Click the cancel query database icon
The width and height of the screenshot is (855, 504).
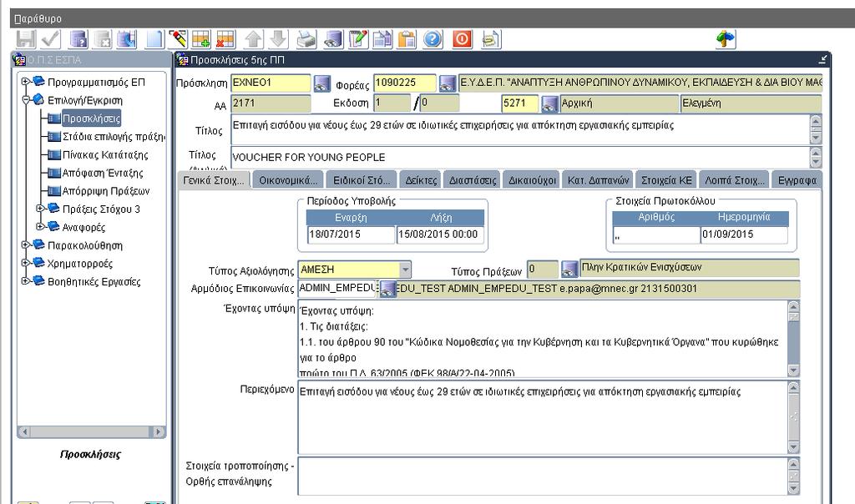click(x=103, y=39)
